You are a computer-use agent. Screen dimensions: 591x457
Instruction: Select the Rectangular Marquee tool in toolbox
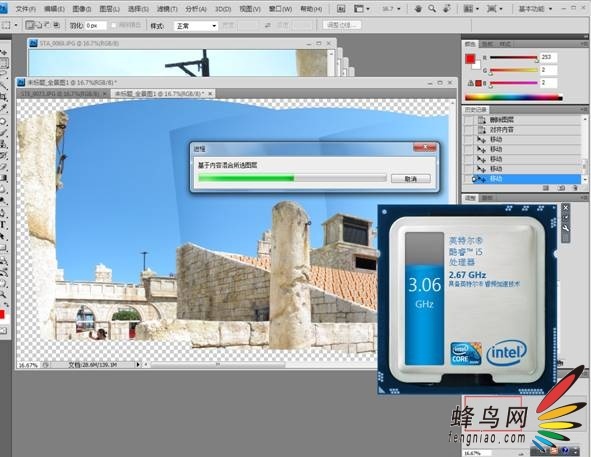tap(5, 63)
